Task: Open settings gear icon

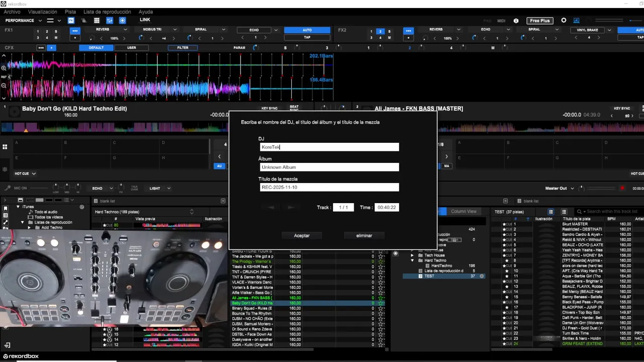Action: point(563,21)
